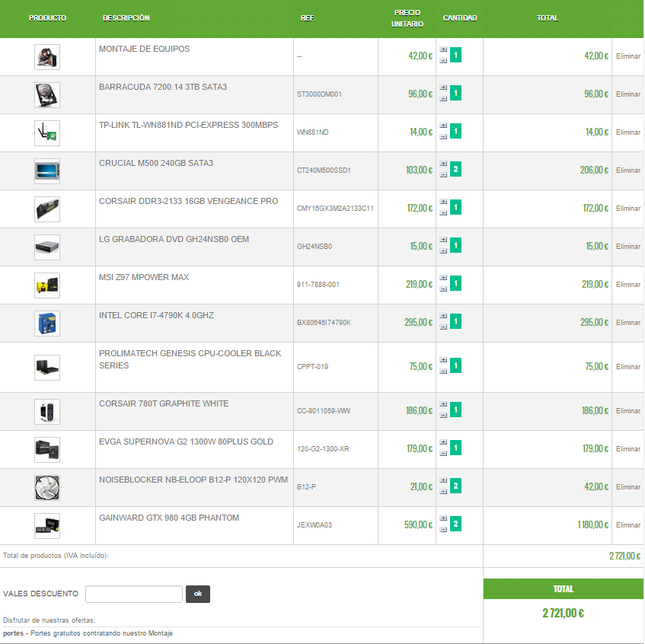Open CORSAIR VENGEANCE memory thumbnail
Image resolution: width=645 pixels, height=644 pixels.
tap(47, 209)
